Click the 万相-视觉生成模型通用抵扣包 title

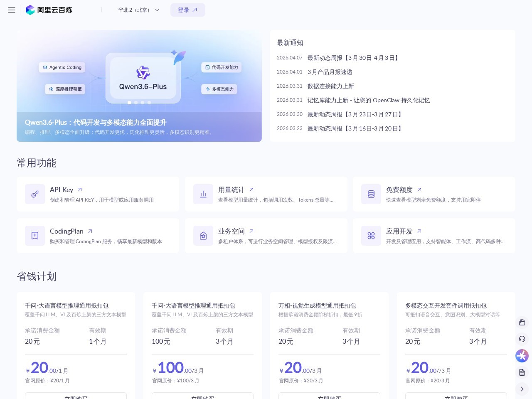click(317, 305)
